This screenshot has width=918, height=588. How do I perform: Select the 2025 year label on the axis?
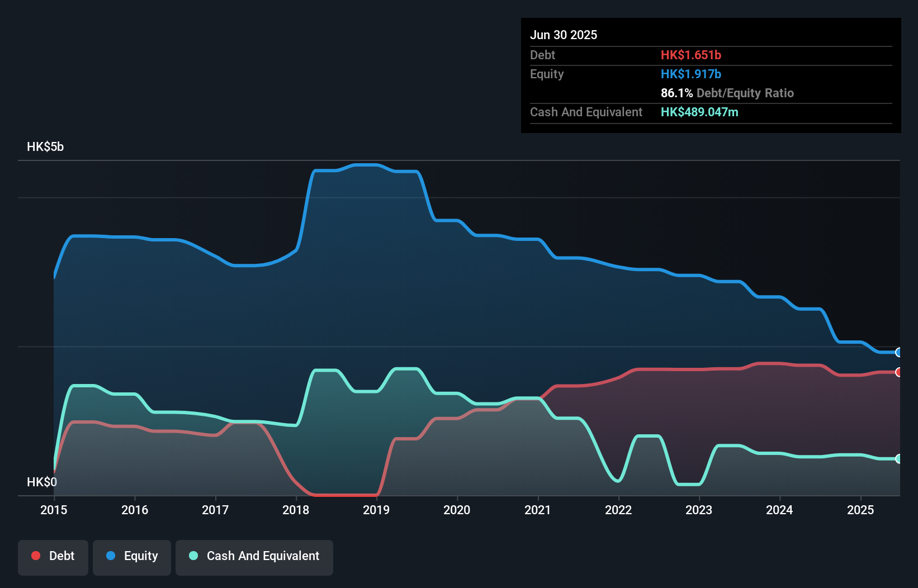point(860,509)
